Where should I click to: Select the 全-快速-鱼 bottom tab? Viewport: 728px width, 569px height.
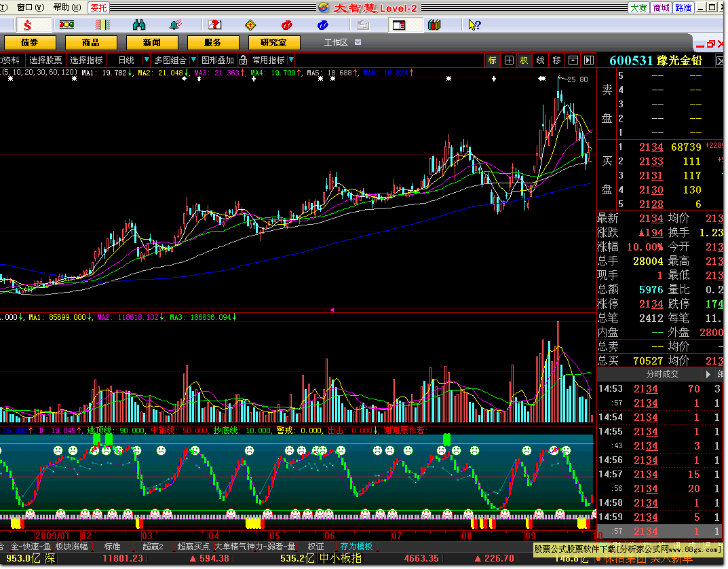(x=31, y=547)
